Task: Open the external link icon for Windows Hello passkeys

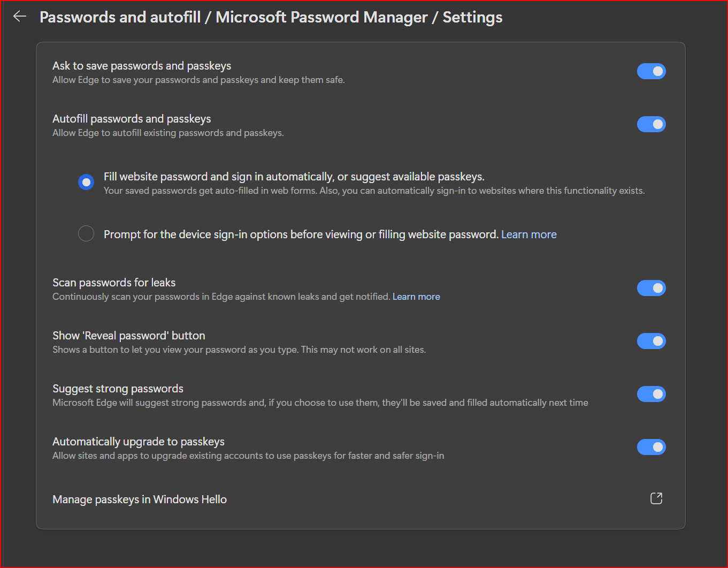Action: tap(656, 498)
